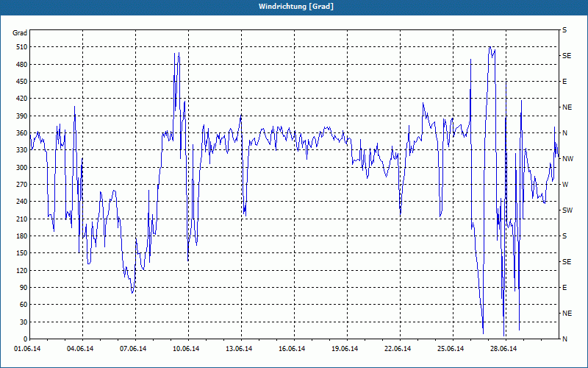The image size is (588, 368).
Task: Select the 270 y-axis value
Action: [x=21, y=185]
